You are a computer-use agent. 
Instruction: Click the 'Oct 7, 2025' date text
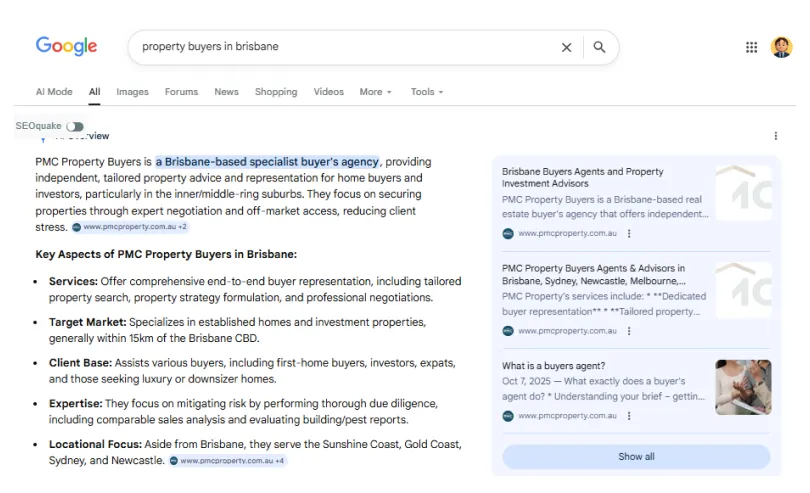[x=526, y=381]
